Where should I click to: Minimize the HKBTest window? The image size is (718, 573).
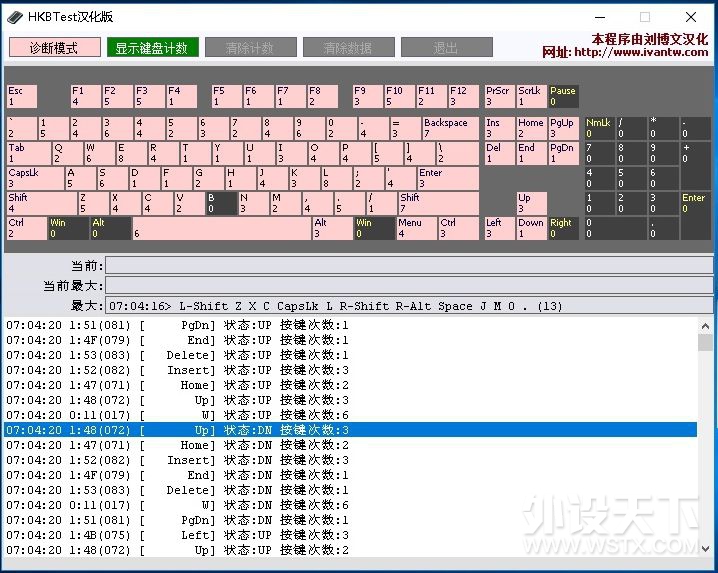click(x=600, y=17)
